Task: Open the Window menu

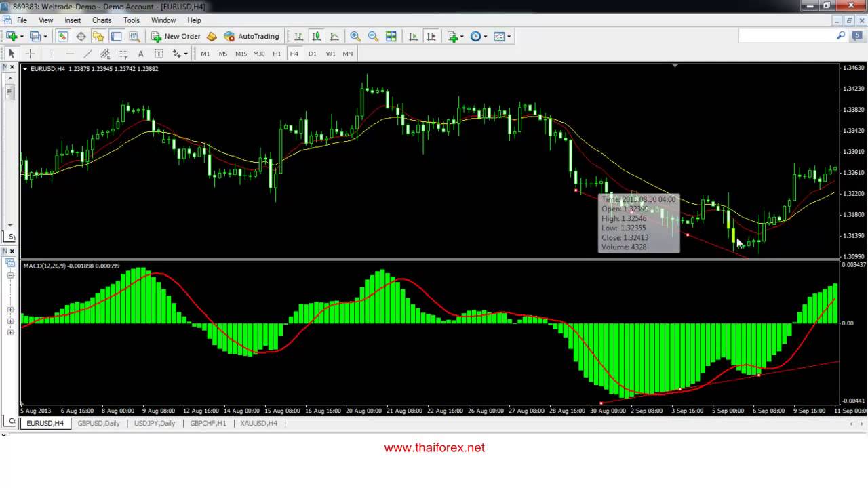Action: coord(163,20)
